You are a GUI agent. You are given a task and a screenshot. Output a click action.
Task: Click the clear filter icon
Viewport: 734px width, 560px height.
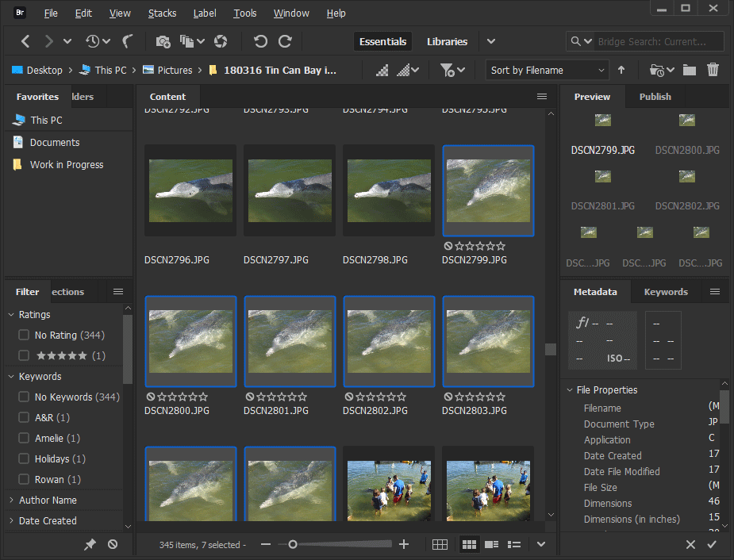[113, 544]
